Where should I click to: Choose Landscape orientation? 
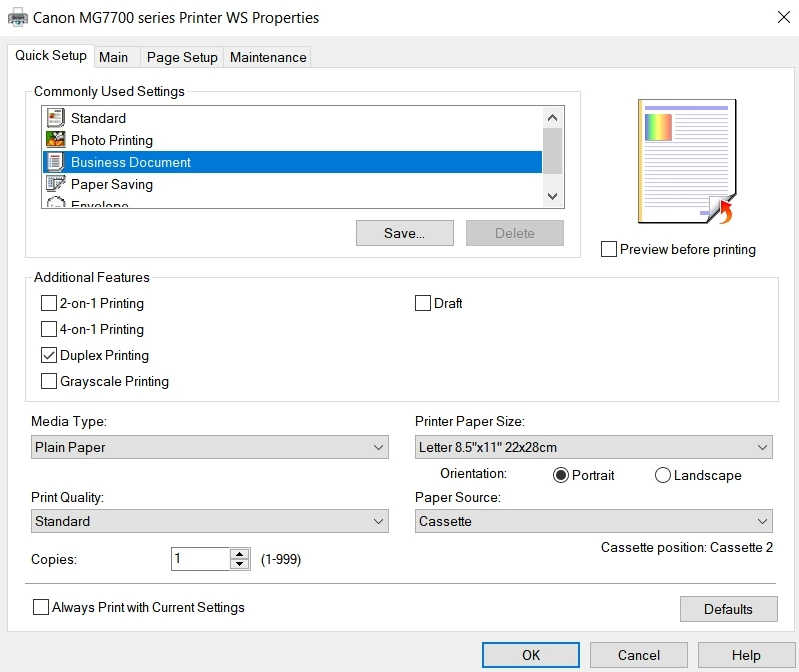tap(662, 475)
